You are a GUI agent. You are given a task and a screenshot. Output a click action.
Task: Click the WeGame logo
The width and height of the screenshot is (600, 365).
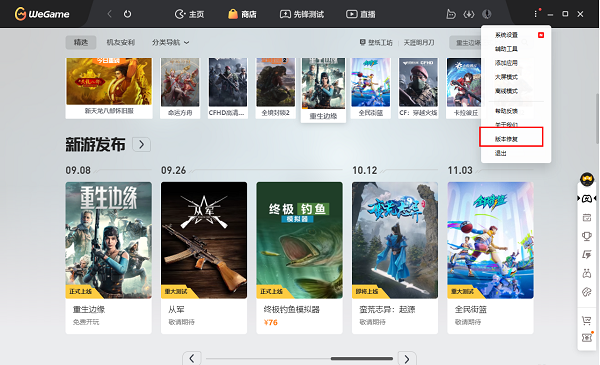coord(42,14)
